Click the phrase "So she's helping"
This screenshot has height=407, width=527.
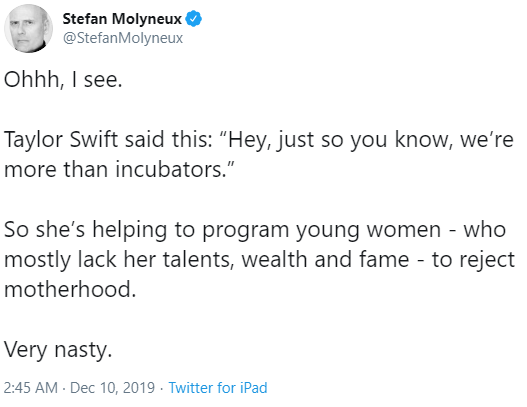85,230
